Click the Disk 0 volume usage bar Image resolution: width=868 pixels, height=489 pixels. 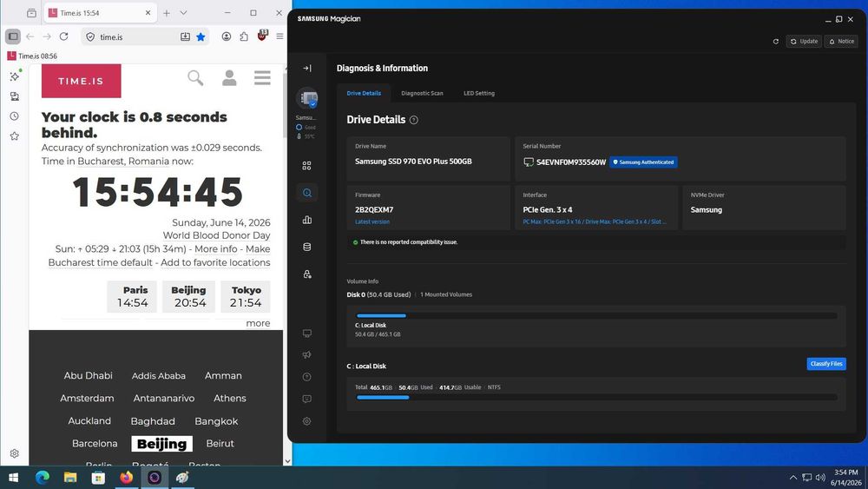[597, 315]
